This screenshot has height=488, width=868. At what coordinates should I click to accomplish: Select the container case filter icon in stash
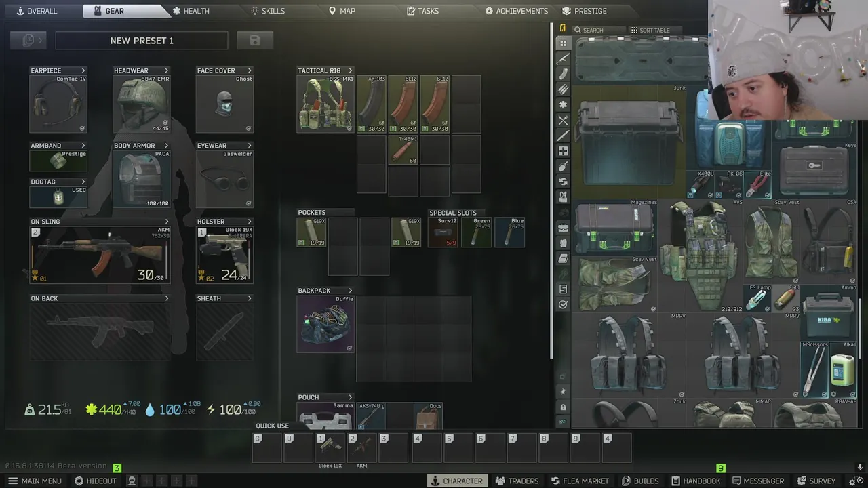pos(563,228)
